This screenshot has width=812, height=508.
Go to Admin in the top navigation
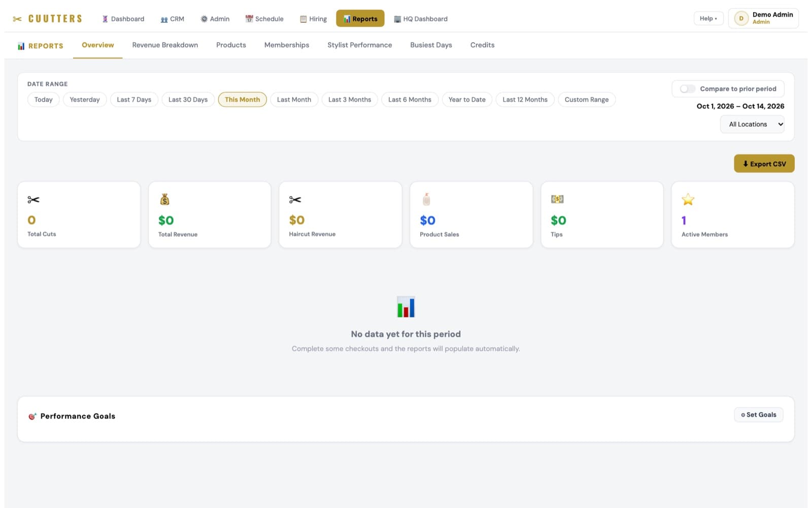[215, 19]
